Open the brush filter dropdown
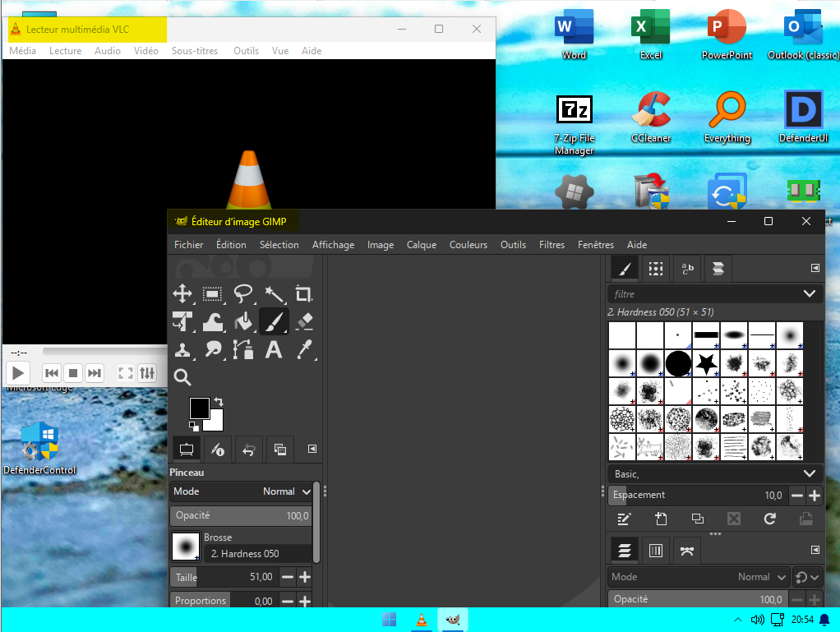The height and width of the screenshot is (632, 840). (810, 293)
